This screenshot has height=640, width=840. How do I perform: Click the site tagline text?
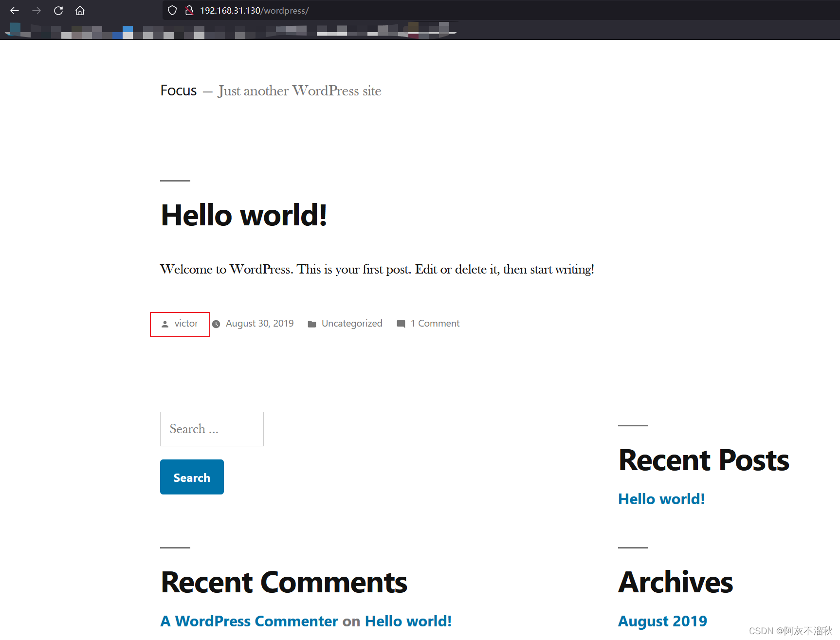[299, 91]
